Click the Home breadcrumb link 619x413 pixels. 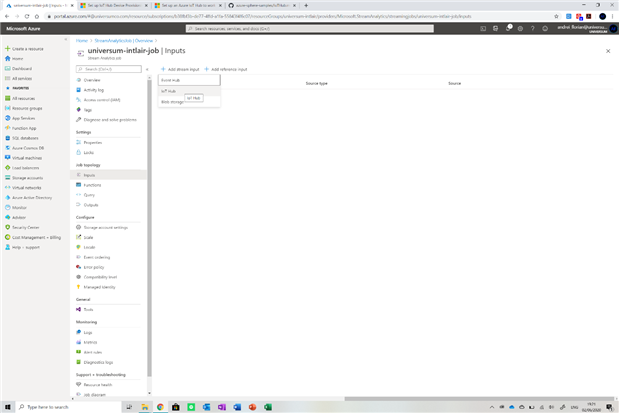pos(82,41)
